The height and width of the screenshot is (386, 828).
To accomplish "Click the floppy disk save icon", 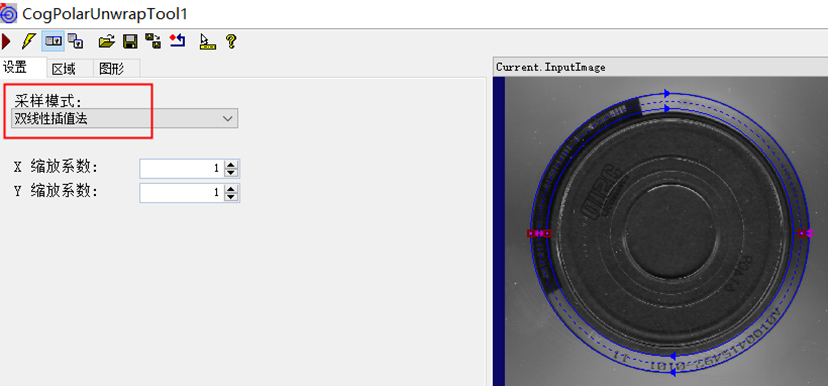I will click(x=130, y=41).
